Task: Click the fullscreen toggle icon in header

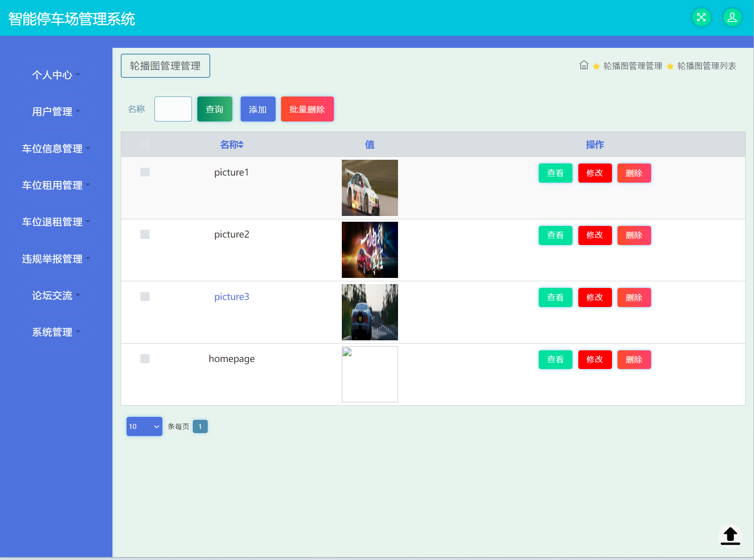Action: pos(701,17)
